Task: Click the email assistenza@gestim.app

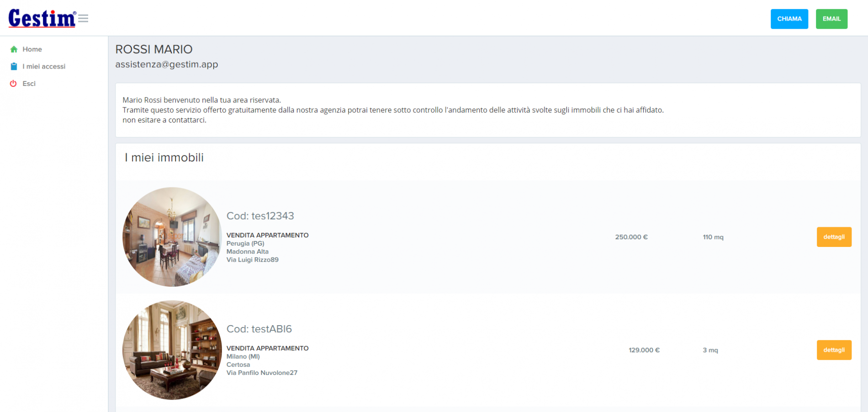Action: 167,64
